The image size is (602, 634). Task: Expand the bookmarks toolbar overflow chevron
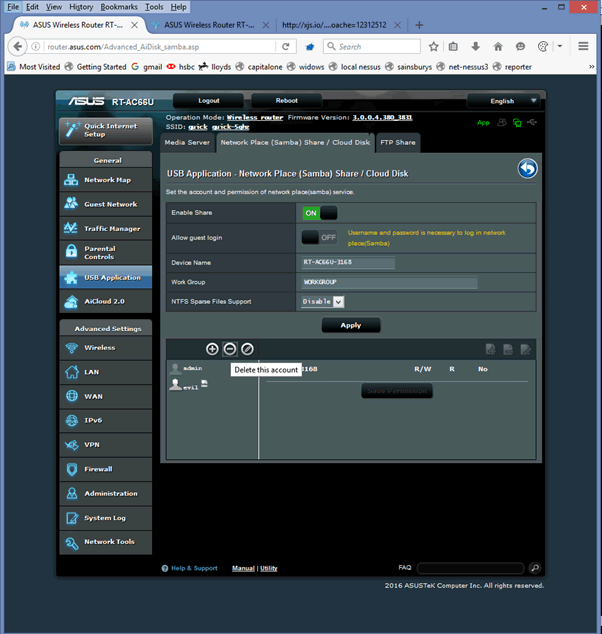[x=591, y=67]
